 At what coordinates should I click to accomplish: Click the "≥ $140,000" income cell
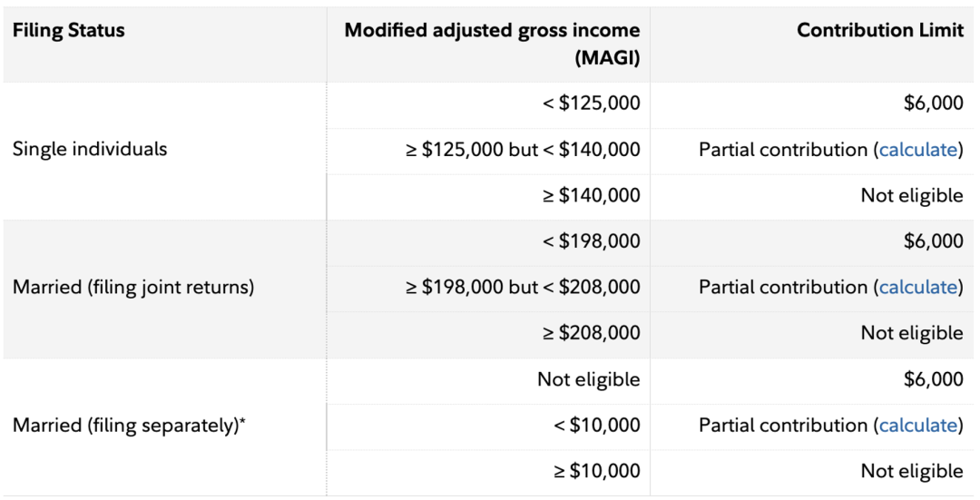tap(591, 195)
